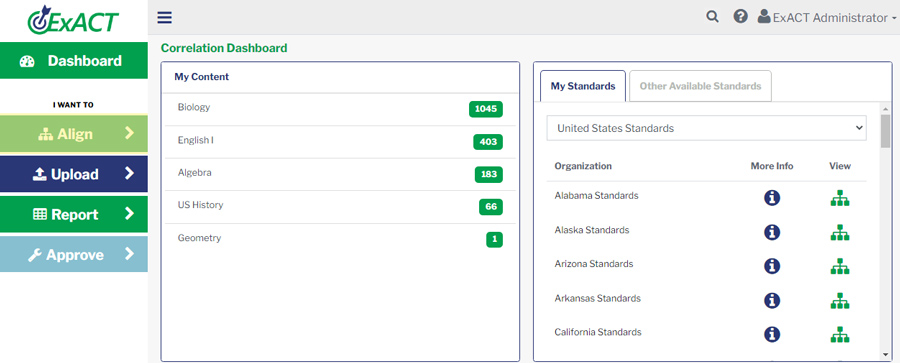This screenshot has height=363, width=900.
Task: Expand the Upload menu
Action: [73, 174]
